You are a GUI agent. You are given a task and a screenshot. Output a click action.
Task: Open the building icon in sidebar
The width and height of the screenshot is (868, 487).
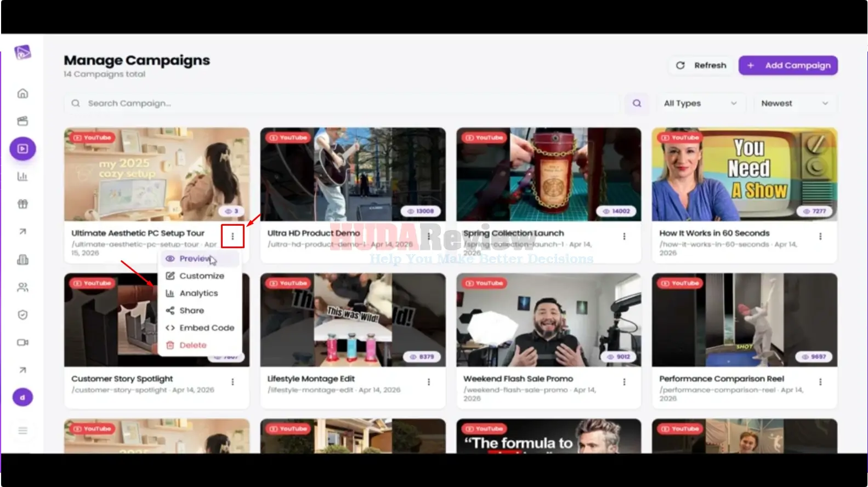coord(22,259)
